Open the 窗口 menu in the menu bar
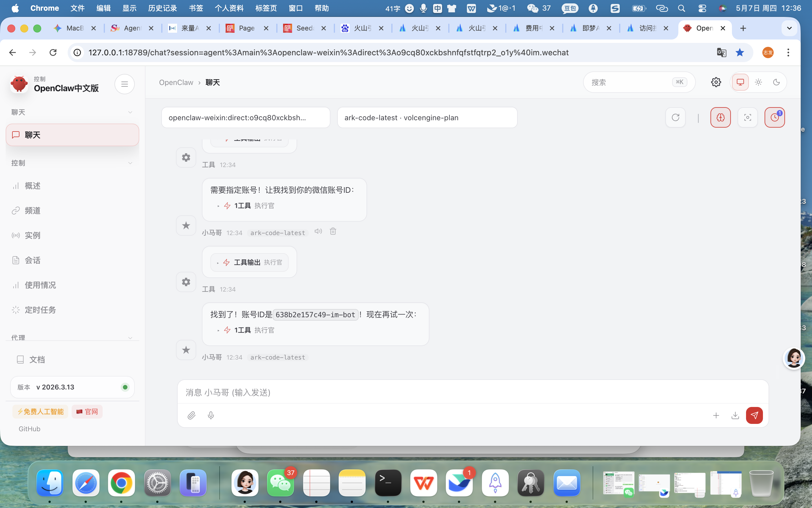812x508 pixels. 295,8
